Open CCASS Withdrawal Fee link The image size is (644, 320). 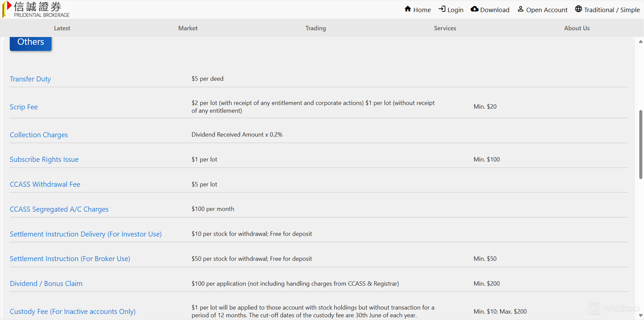click(x=45, y=184)
